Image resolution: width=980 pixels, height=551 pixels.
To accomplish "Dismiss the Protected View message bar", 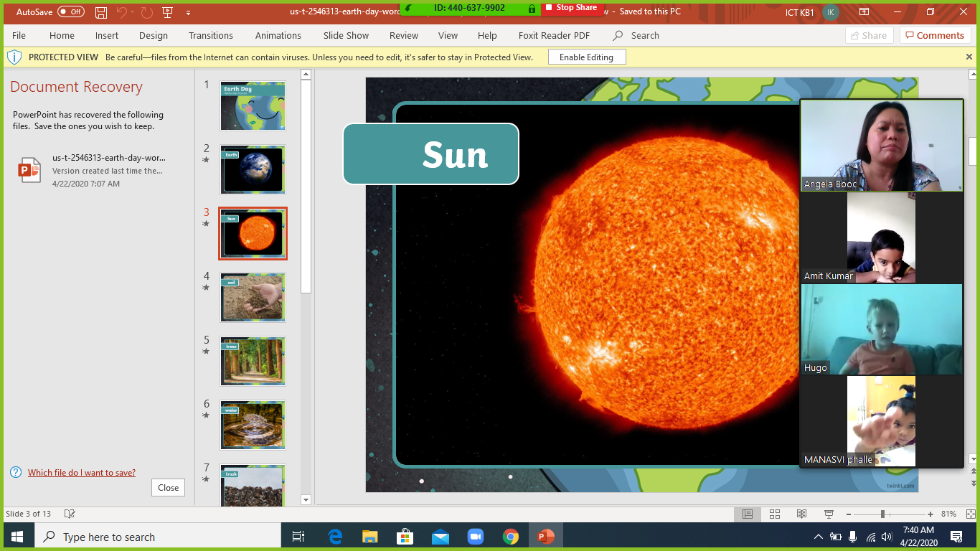I will click(969, 57).
